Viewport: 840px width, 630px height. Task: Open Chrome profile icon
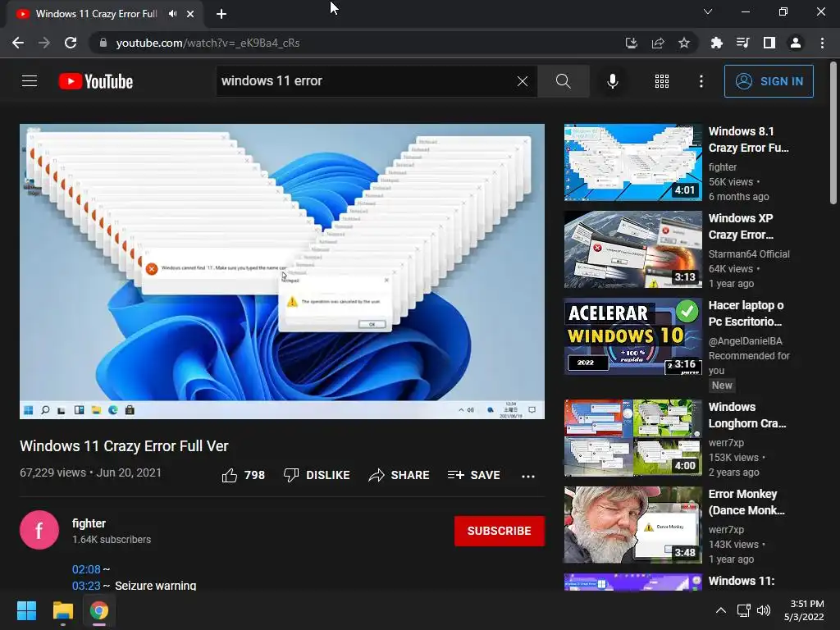[x=796, y=43]
